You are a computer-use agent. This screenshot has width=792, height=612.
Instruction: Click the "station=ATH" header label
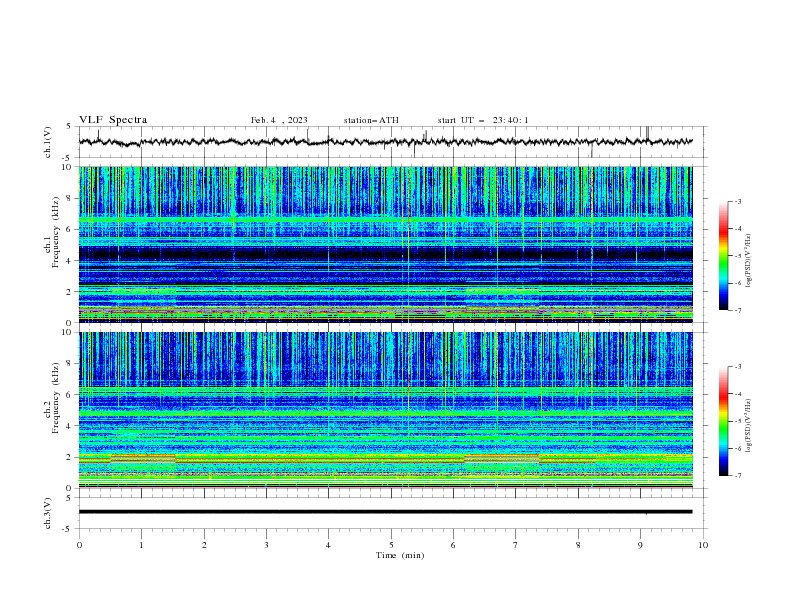371,120
